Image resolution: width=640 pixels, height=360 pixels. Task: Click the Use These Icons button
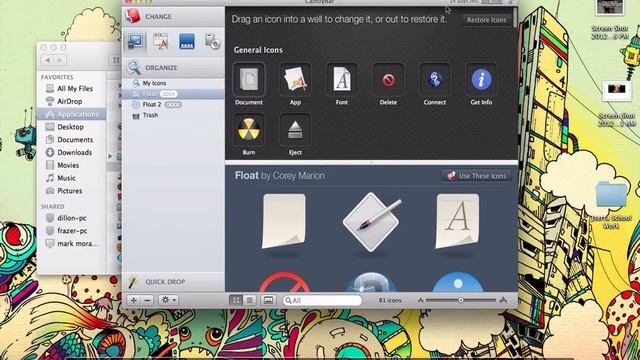coord(476,176)
